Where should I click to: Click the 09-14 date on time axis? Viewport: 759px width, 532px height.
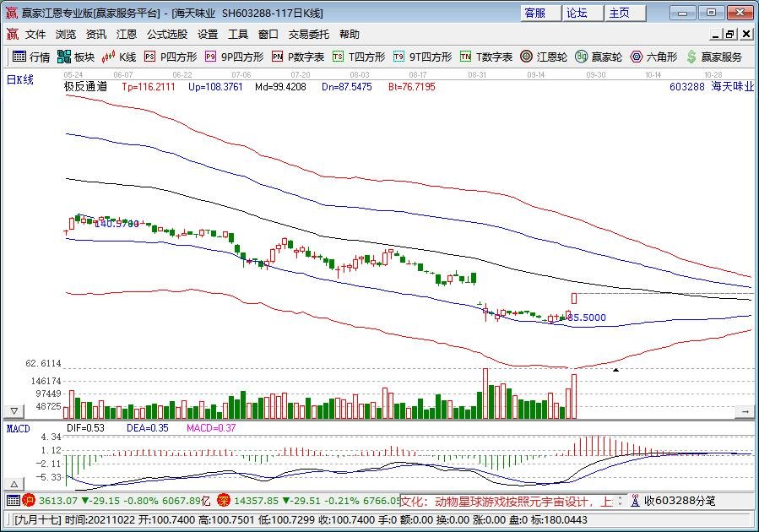click(536, 75)
